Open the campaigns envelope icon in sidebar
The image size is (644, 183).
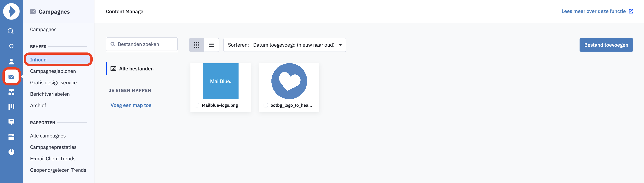click(11, 77)
